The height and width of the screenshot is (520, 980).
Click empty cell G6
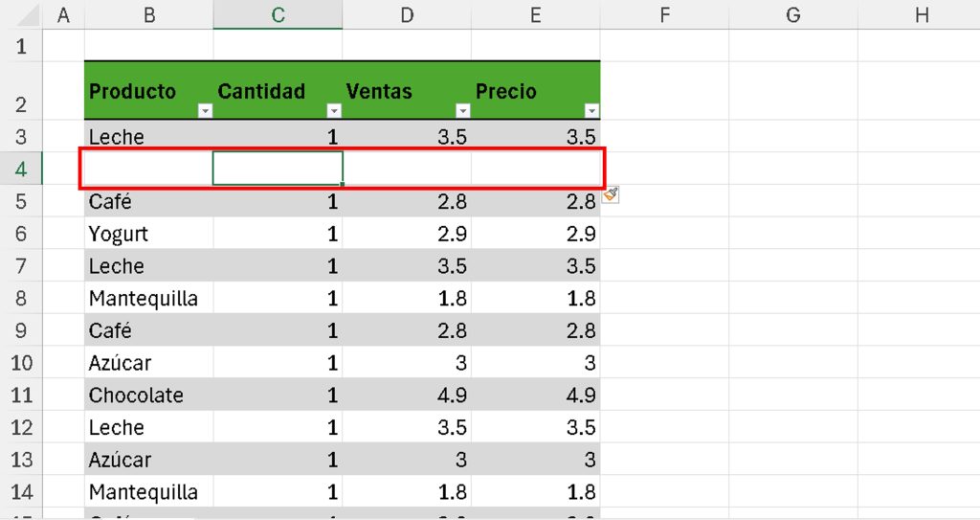coord(792,234)
